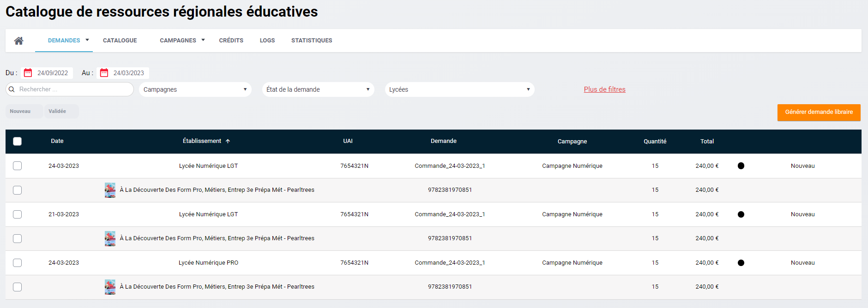The height and width of the screenshot is (308, 868).
Task: Open the Statistiques tab
Action: (312, 41)
